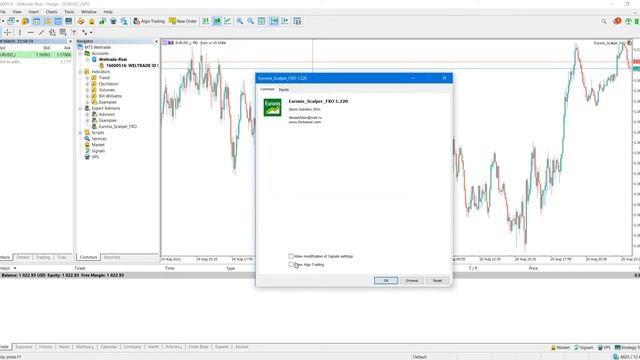The image size is (640, 360).
Task: Toggle the Market Watch panel icon
Action: coord(36,21)
